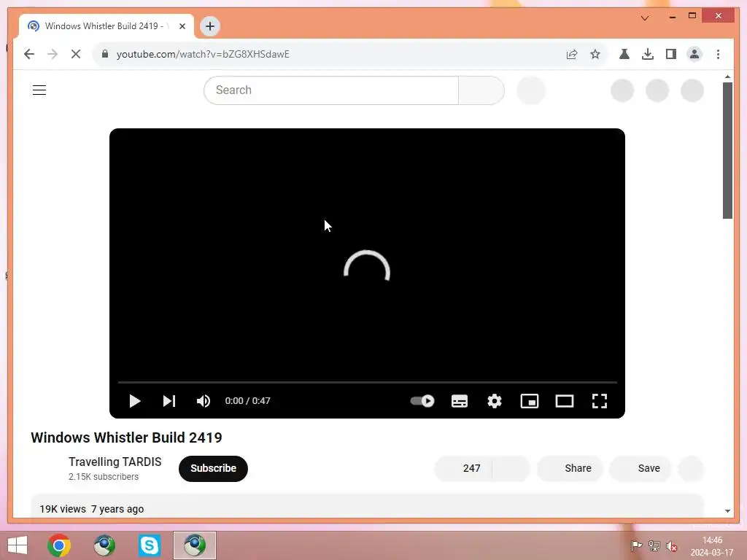This screenshot has width=747, height=560.
Task: Bookmark this tab with the star icon
Action: [x=595, y=54]
